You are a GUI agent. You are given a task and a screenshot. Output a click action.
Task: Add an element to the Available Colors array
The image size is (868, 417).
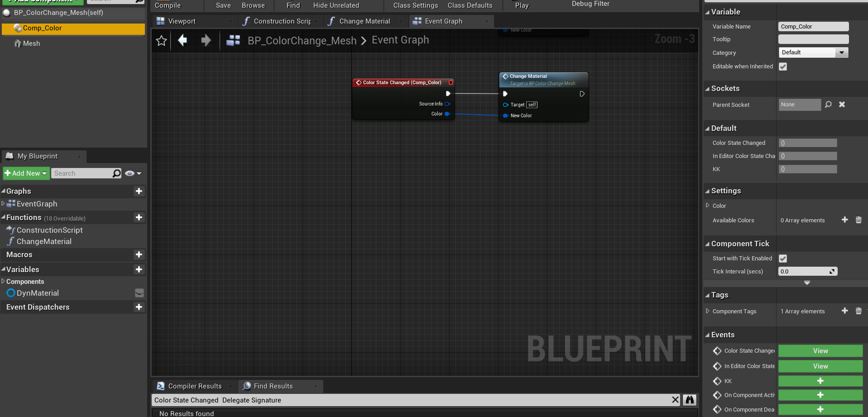844,220
